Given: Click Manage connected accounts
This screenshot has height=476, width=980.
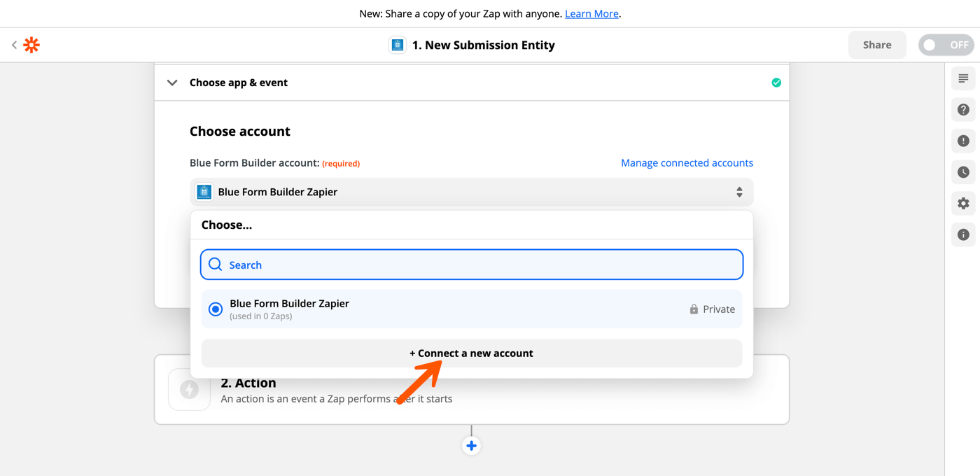Looking at the screenshot, I should pos(687,162).
